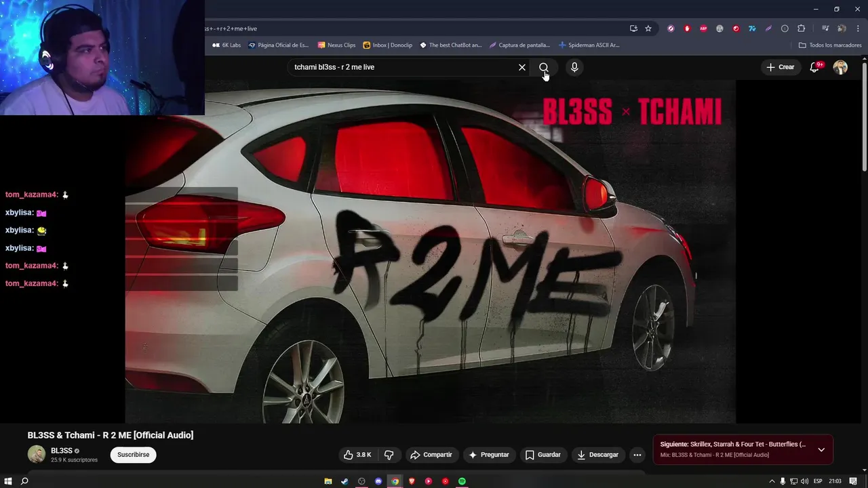Like the video with thumbs-up 3.8 K
868x488 pixels.
[x=357, y=455]
